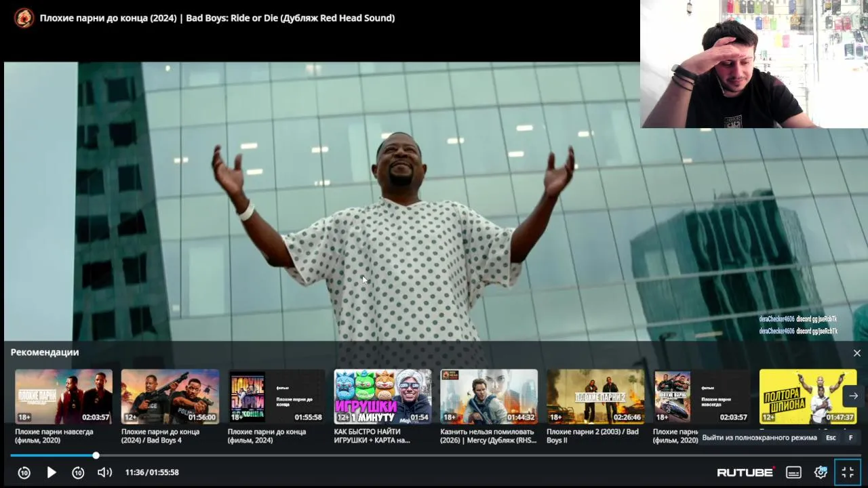
Task: Click the Esc key hint in tooltip
Action: (x=831, y=438)
